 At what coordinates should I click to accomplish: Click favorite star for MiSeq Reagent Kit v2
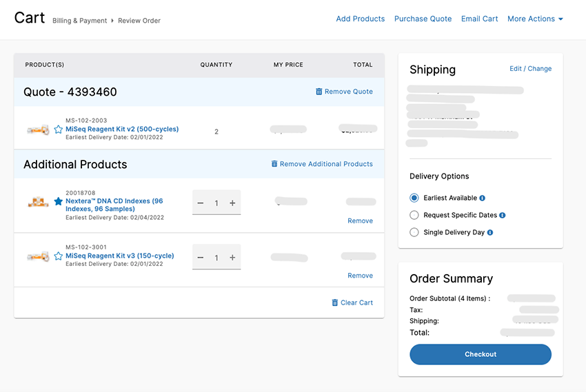[59, 130]
